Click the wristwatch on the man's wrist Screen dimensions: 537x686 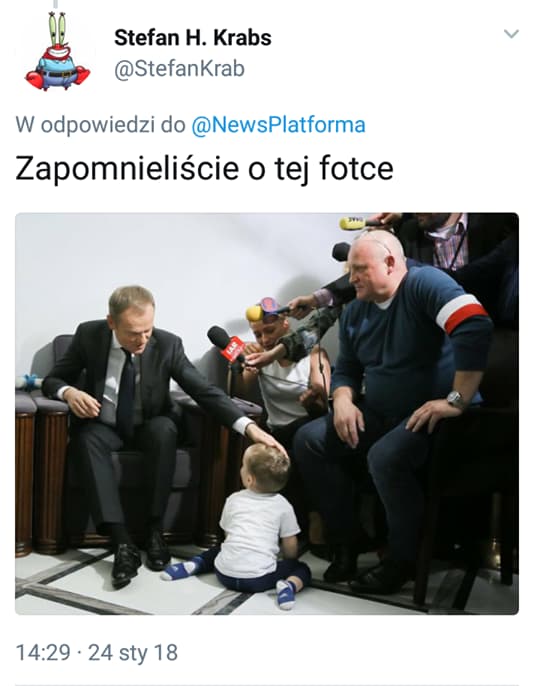(455, 399)
